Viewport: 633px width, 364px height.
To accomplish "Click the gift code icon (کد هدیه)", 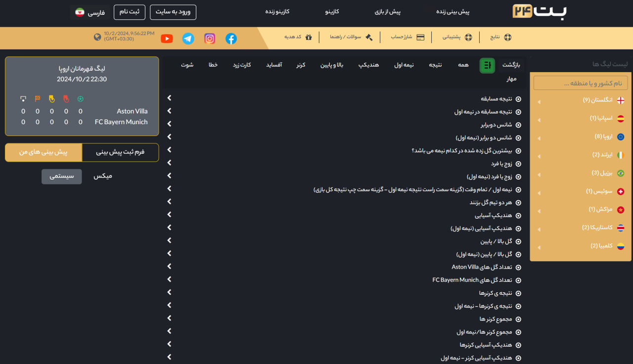I will coord(309,37).
